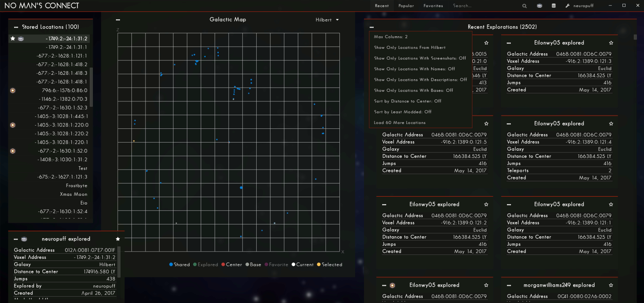644x303 pixels.
Task: Click the saucer icon in the top bar
Action: [539, 6]
